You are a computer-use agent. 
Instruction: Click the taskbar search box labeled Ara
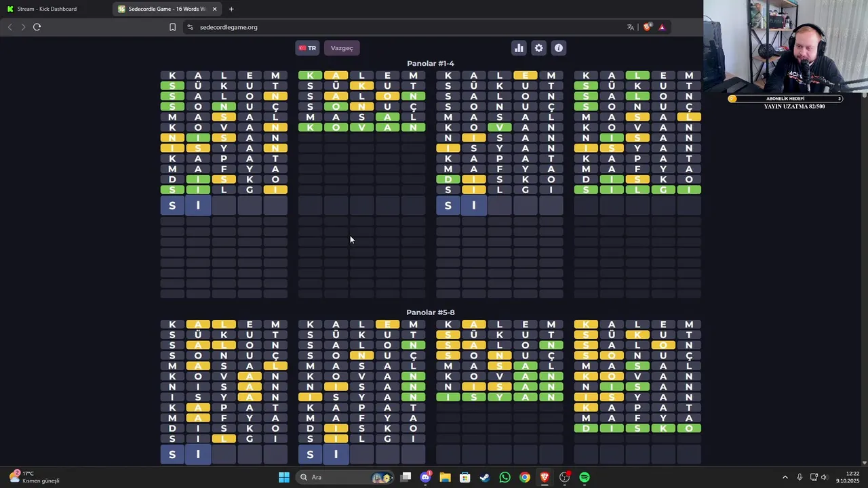tap(344, 477)
